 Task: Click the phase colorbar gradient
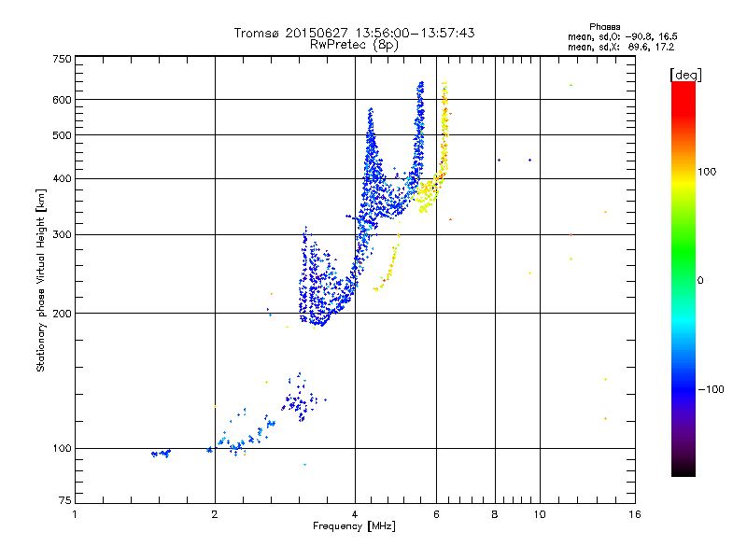[x=684, y=278]
